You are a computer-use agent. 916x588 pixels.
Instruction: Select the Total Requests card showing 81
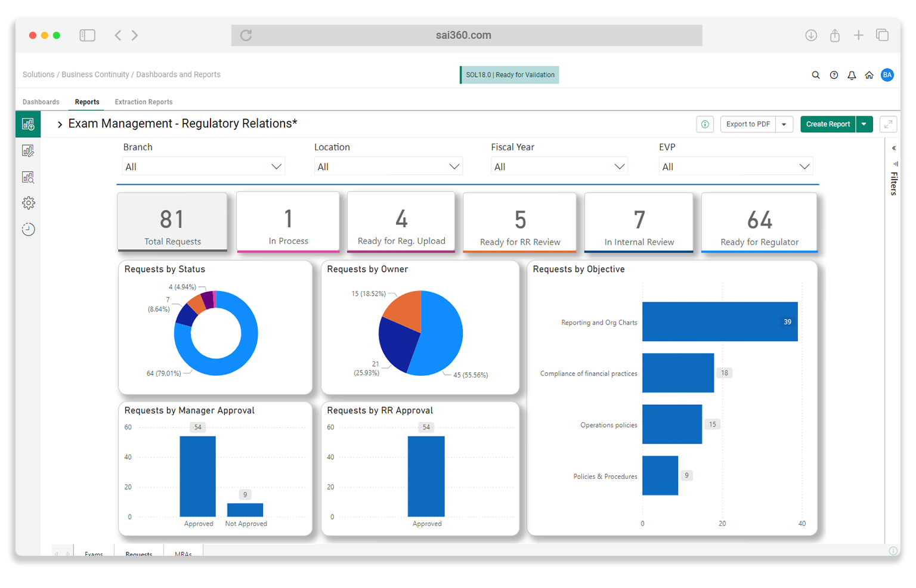point(172,222)
